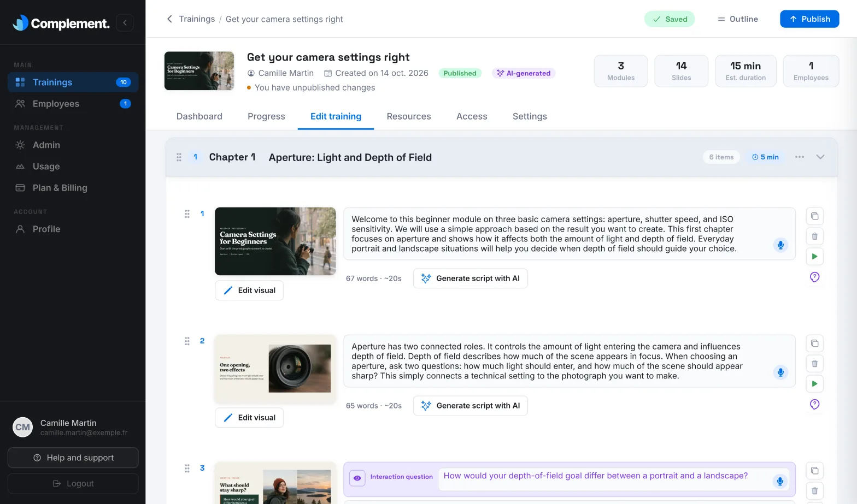This screenshot has width=857, height=504.
Task: Open the Chapter 1 more options menu
Action: point(800,157)
